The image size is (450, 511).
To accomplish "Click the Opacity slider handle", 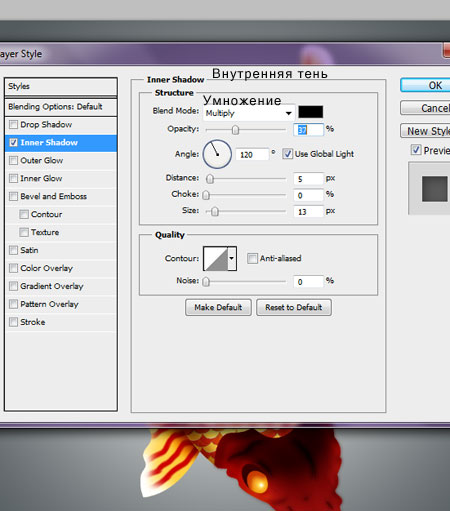I will [235, 130].
